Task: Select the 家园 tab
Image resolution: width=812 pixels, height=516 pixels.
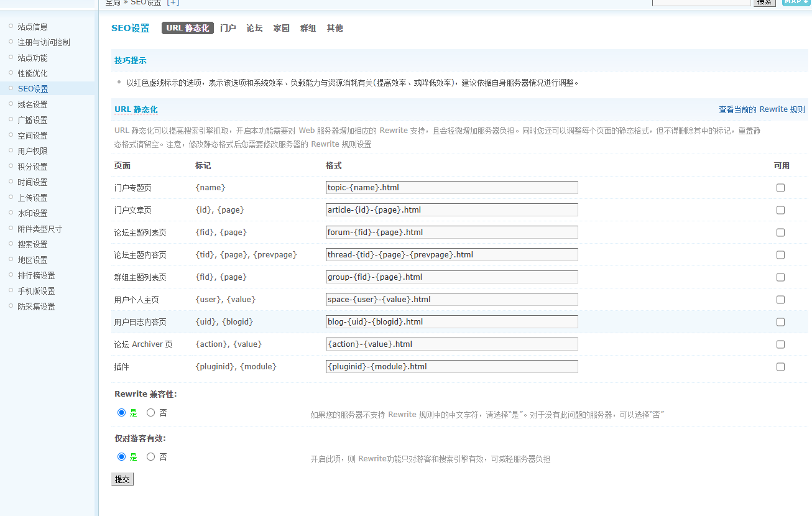Action: (x=281, y=28)
